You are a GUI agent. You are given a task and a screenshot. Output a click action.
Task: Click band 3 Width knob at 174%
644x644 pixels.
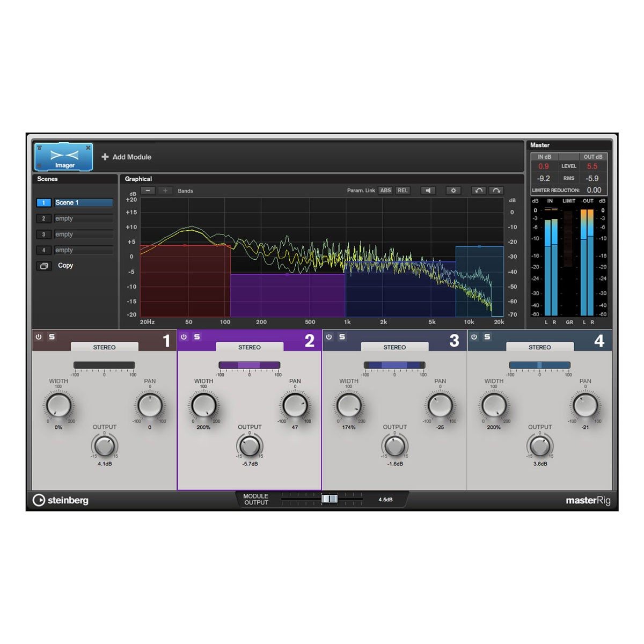point(349,405)
